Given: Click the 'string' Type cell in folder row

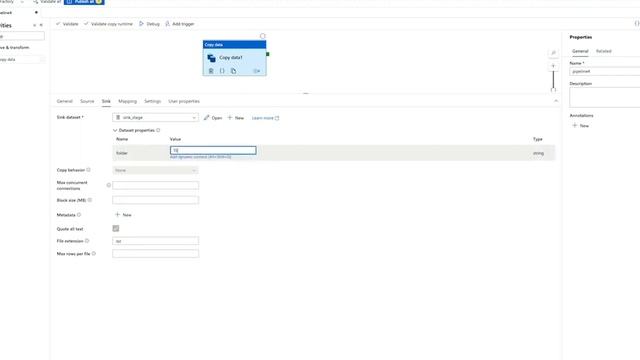Looking at the screenshot, I should coord(538,153).
